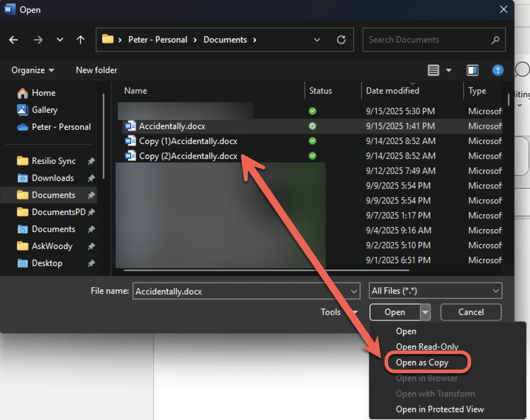Unpin Downloads using its pin icon
530x420 pixels.
coord(91,178)
